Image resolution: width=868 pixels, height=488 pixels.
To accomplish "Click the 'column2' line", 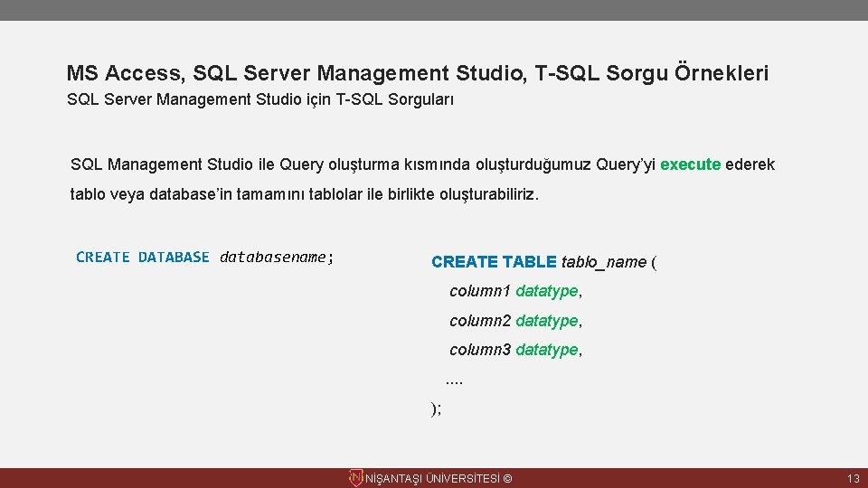I will click(515, 321).
